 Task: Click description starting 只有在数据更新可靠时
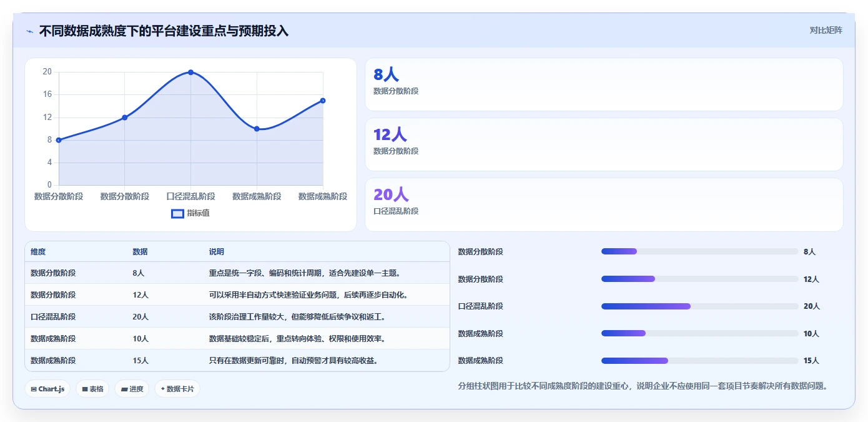click(x=293, y=361)
